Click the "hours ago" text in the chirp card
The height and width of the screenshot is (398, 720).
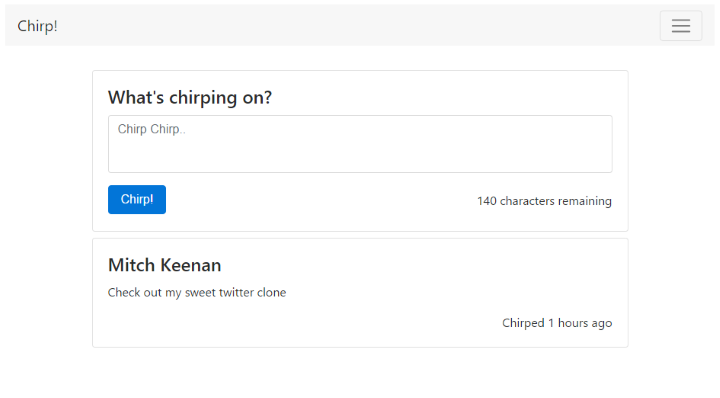585,323
